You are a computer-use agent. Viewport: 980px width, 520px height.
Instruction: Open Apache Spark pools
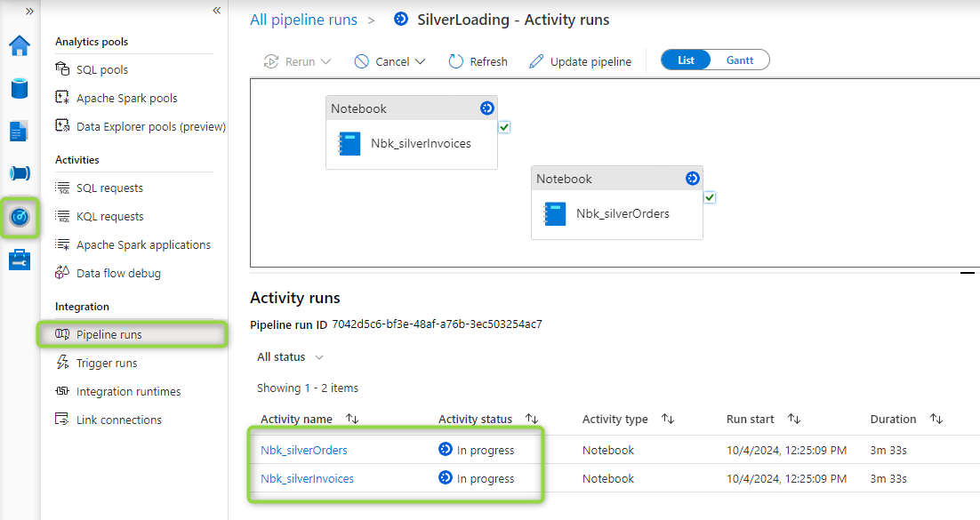click(127, 98)
